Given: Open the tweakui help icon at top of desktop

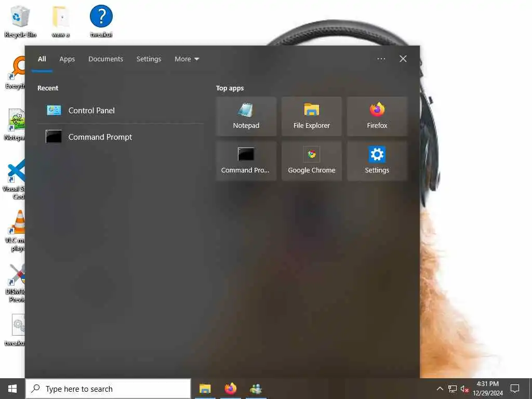Looking at the screenshot, I should pyautogui.click(x=101, y=21).
